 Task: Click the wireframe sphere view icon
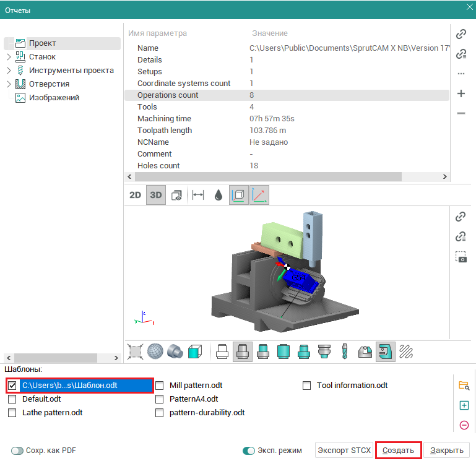point(154,352)
